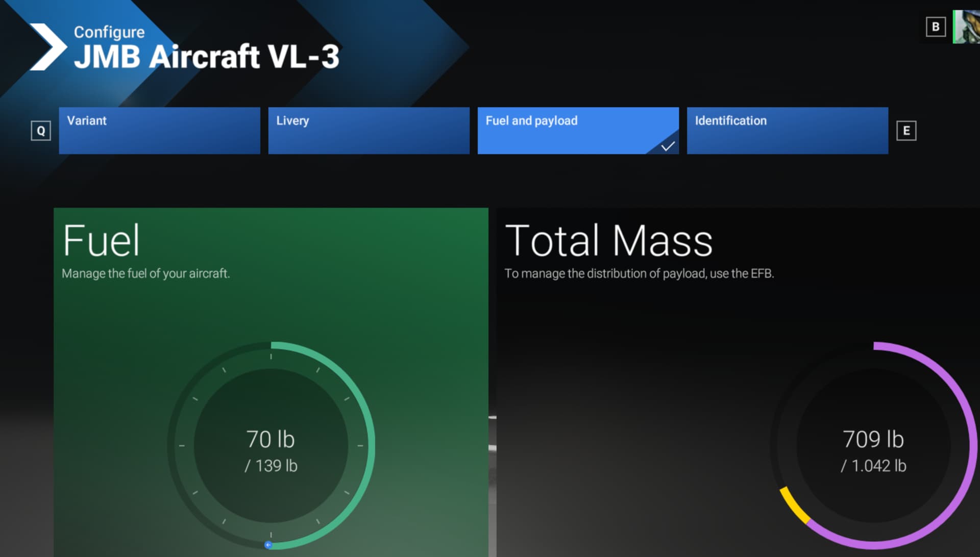Click the B back key icon
Image resolution: width=980 pixels, height=557 pixels.
tap(936, 27)
